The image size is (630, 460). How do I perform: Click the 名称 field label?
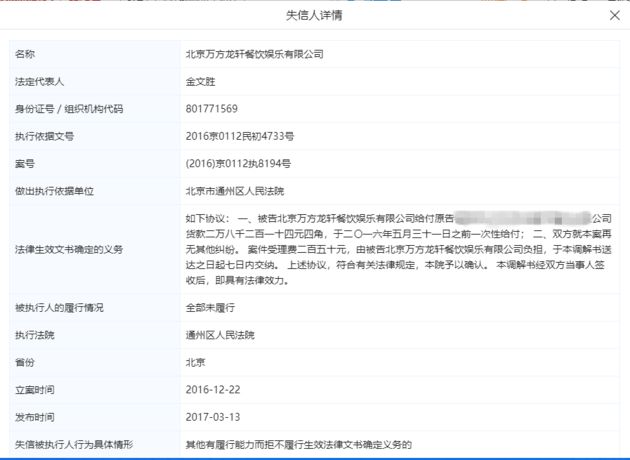tap(25, 54)
